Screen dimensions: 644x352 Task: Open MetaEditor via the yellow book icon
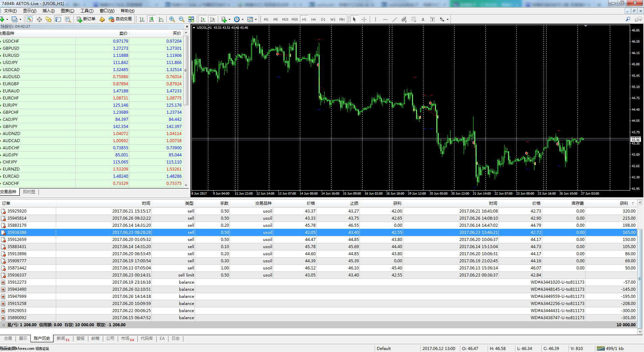(102, 19)
